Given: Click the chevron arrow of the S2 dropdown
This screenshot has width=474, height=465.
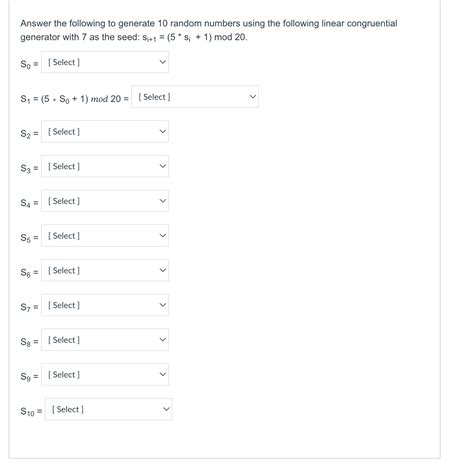Looking at the screenshot, I should coord(163,131).
